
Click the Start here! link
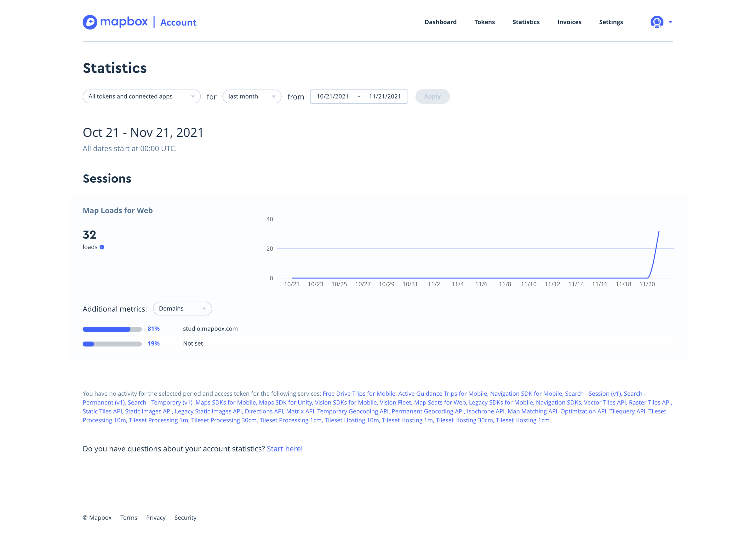(284, 449)
